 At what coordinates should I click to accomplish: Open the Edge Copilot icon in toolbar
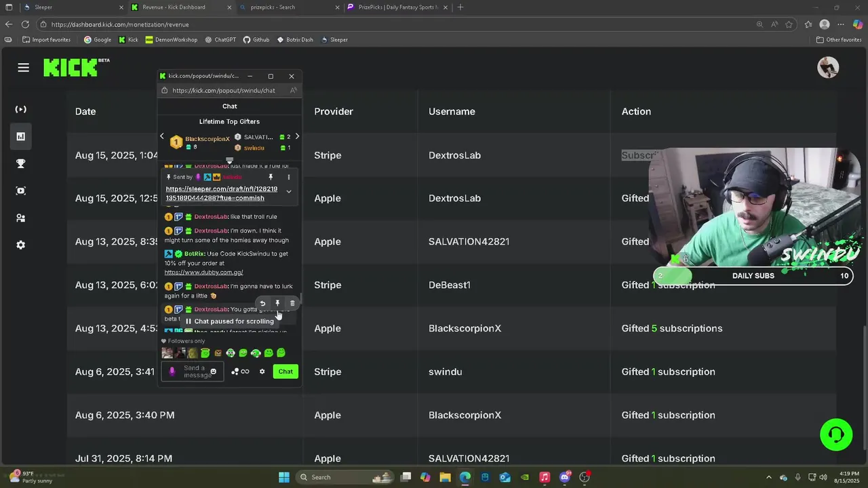pos(857,24)
